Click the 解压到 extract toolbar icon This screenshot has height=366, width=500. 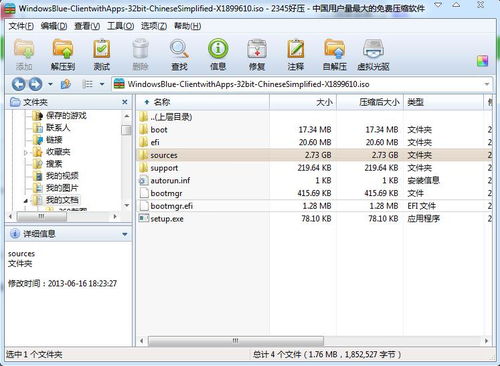63,55
